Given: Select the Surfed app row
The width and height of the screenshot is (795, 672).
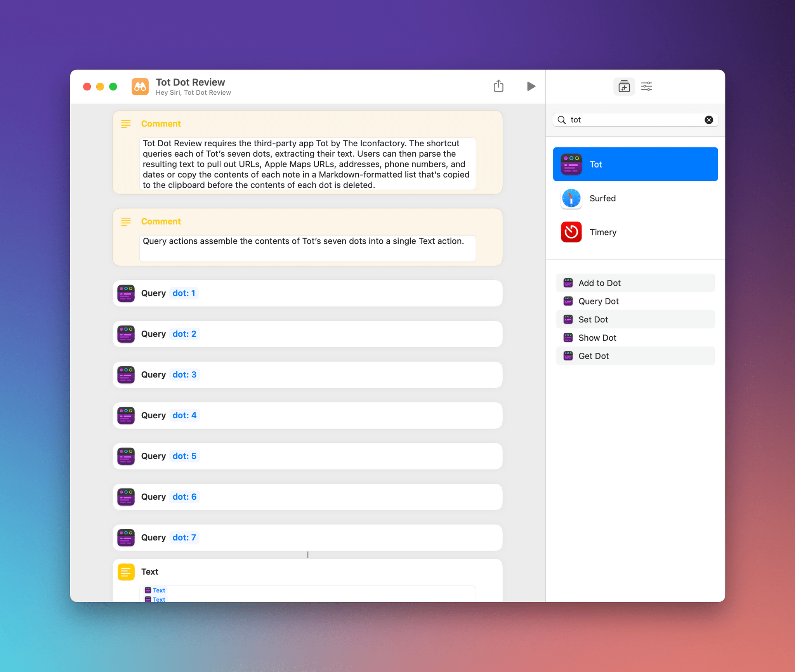Looking at the screenshot, I should point(635,198).
